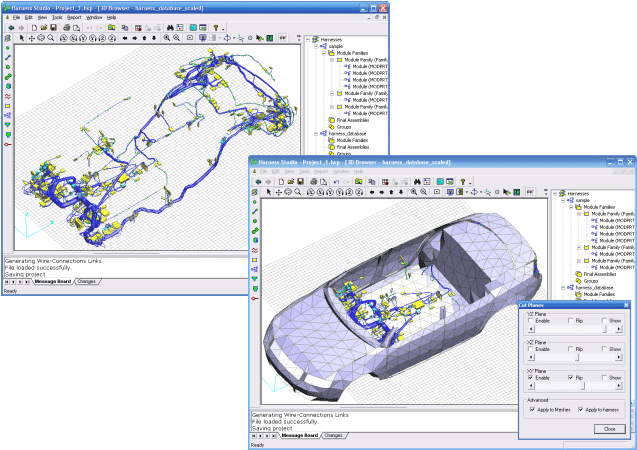Click the right arrow view icon in front window

pyautogui.click(x=381, y=192)
